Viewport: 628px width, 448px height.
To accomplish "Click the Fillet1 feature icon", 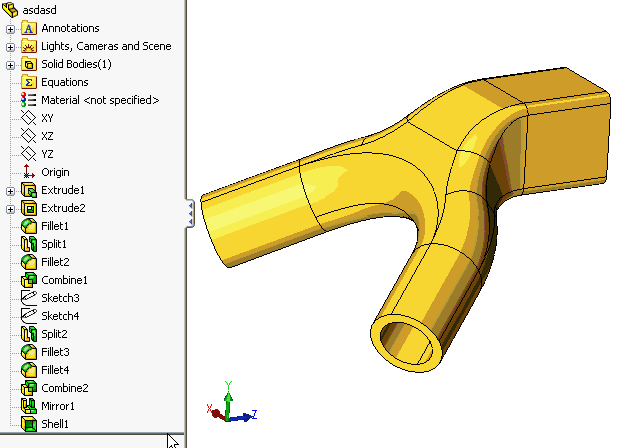I will click(29, 226).
